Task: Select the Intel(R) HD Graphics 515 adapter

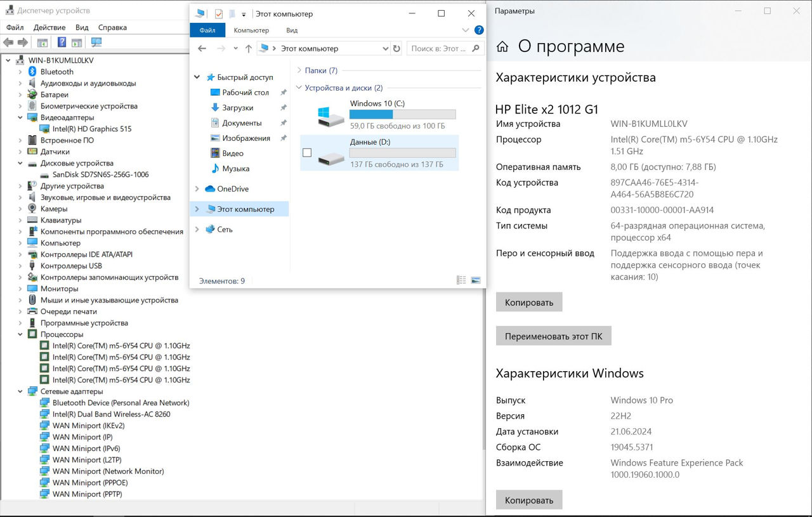Action: pyautogui.click(x=92, y=129)
